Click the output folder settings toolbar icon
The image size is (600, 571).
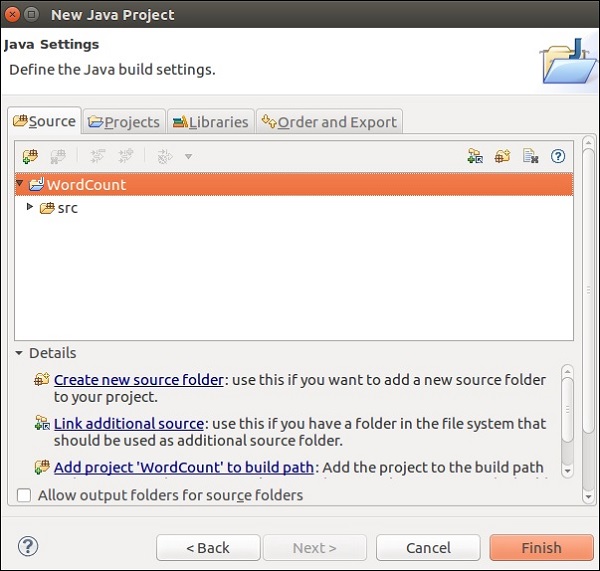[x=530, y=156]
